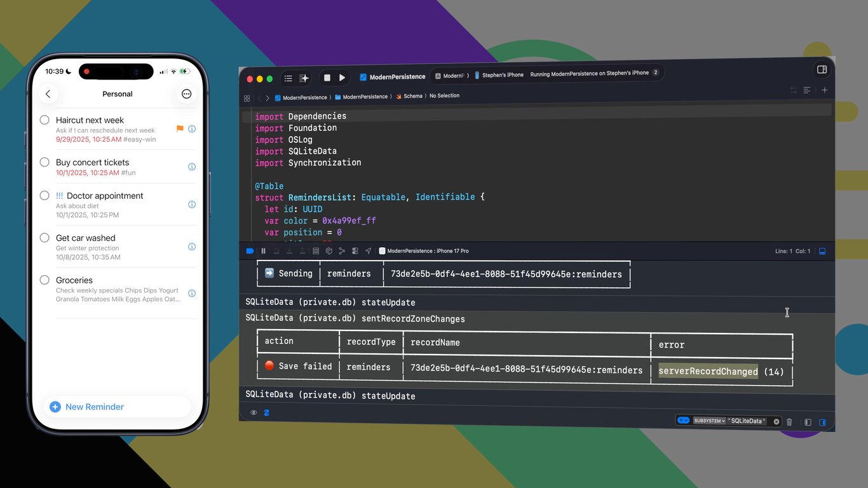Open info for Doctor appointment
The width and height of the screenshot is (868, 488).
coord(192,205)
